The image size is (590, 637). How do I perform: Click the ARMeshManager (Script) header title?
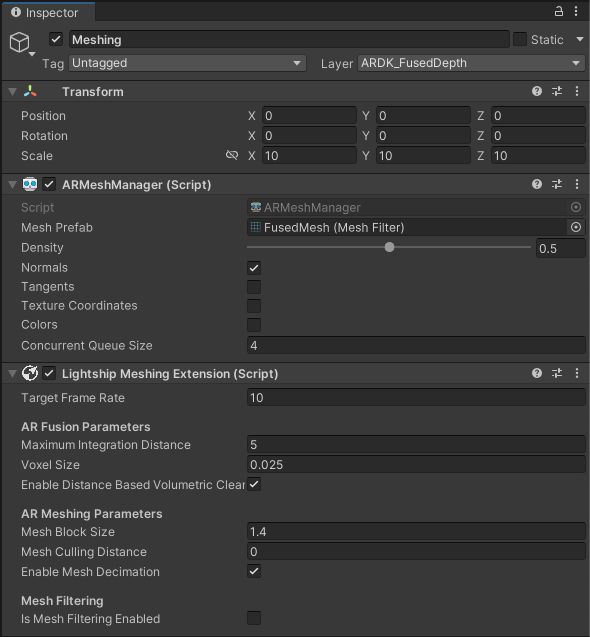(x=137, y=184)
